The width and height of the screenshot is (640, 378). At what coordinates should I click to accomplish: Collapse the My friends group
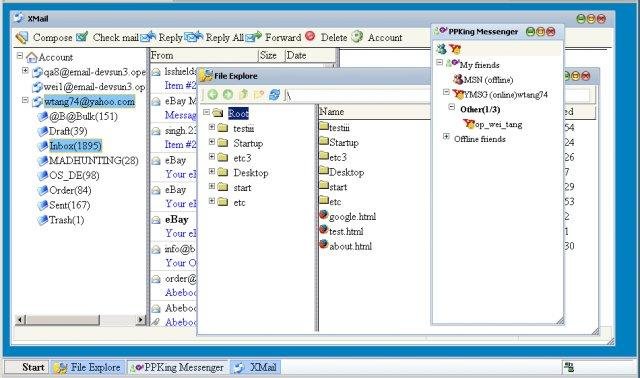[440, 62]
